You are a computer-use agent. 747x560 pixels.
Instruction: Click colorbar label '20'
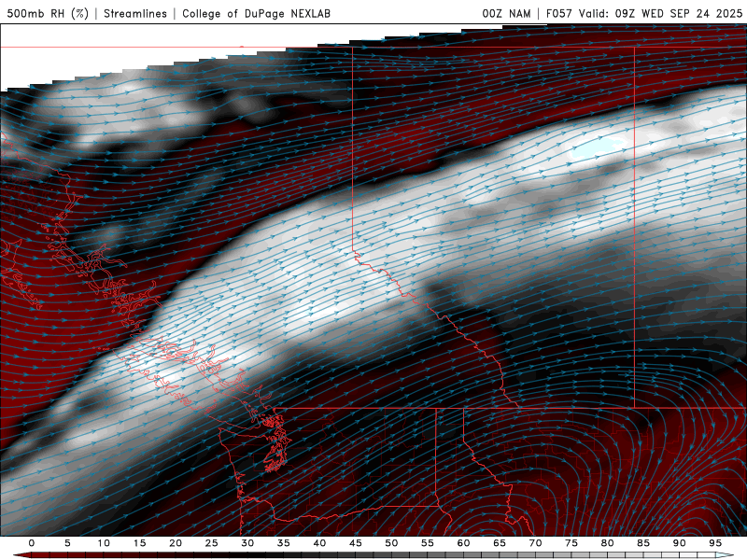click(176, 543)
